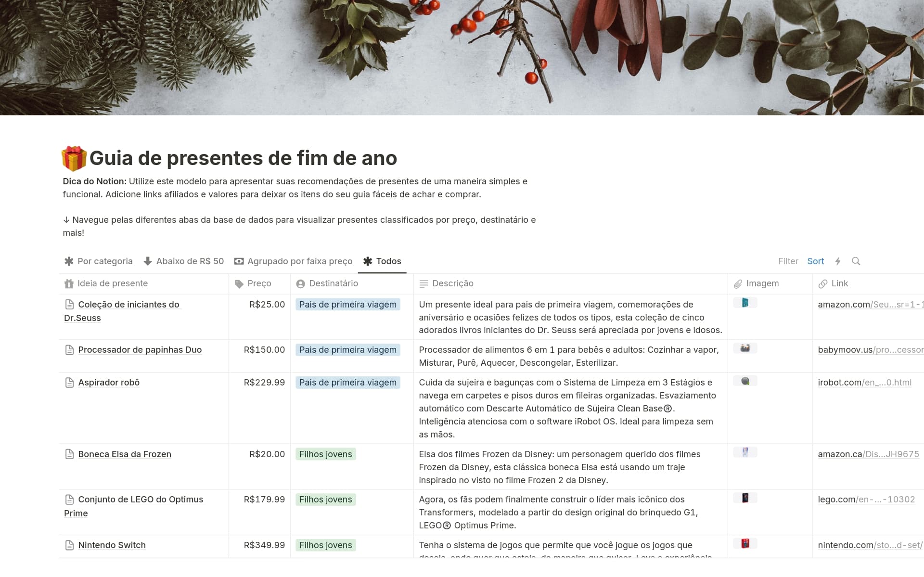Open Destinatário column header menu

(x=333, y=283)
